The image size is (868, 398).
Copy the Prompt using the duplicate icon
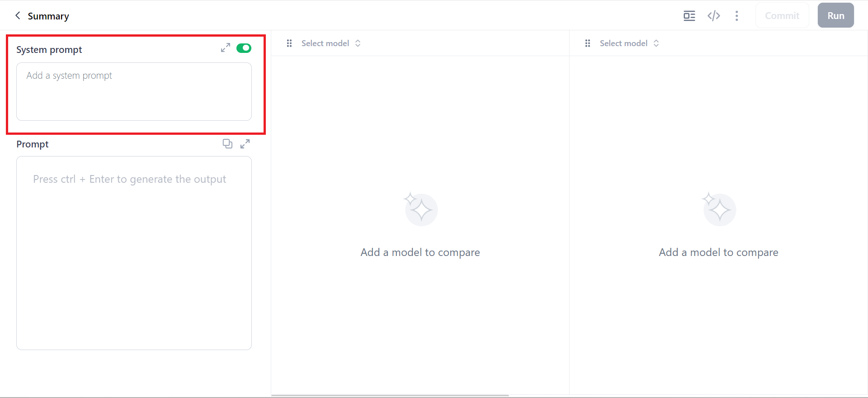[x=227, y=144]
